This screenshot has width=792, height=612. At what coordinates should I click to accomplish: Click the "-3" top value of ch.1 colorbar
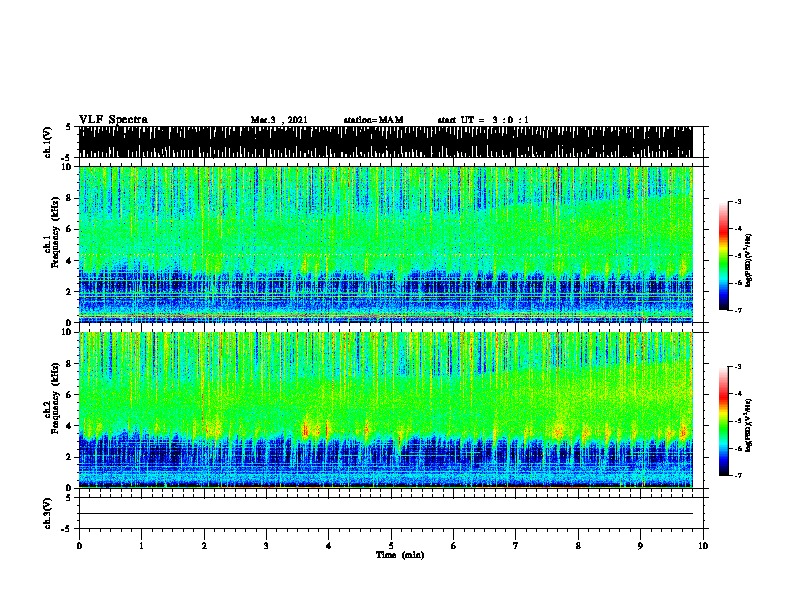738,202
